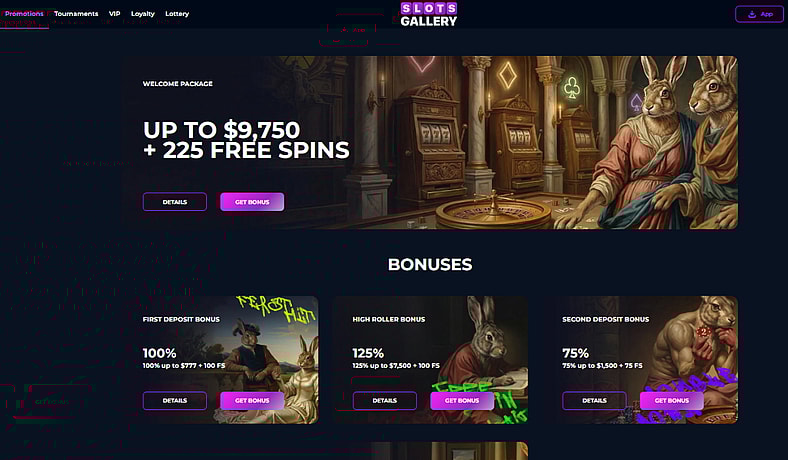Click the BONUSES section heading

pos(430,264)
